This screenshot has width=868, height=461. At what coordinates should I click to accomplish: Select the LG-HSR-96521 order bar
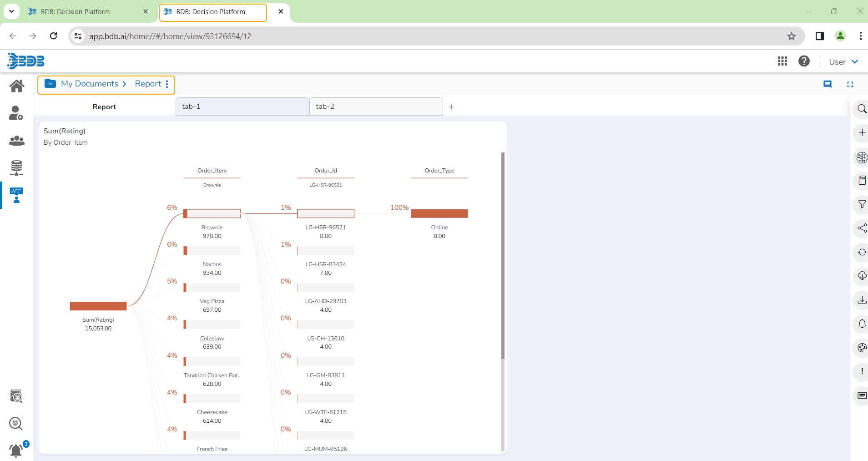coord(326,213)
